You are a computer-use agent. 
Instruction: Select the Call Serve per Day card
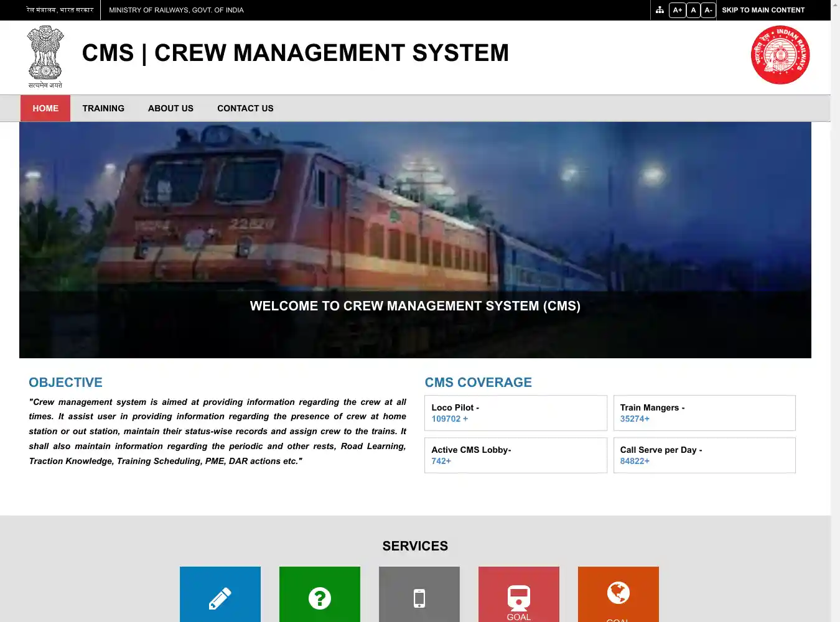click(x=704, y=455)
